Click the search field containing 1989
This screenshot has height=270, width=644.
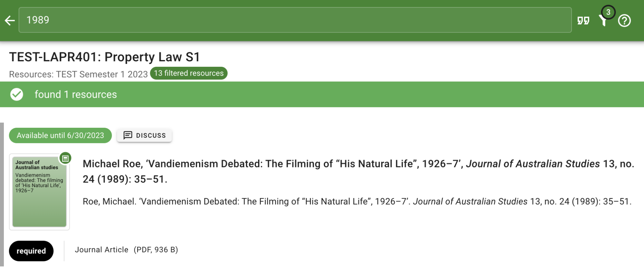tap(295, 20)
